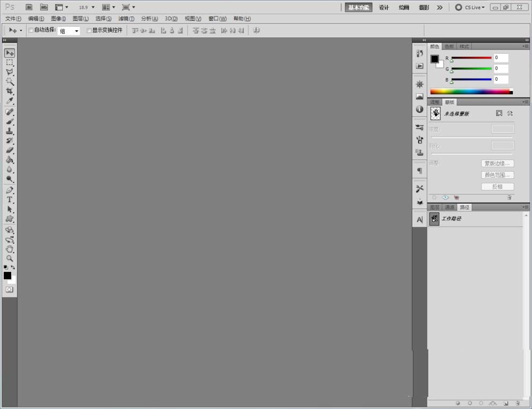Switch to the 通道 panel tab
The width and height of the screenshot is (532, 409).
click(x=450, y=207)
